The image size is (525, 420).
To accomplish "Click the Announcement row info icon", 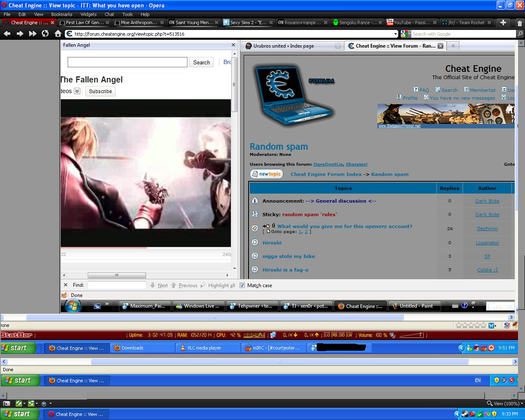I will 255,201.
